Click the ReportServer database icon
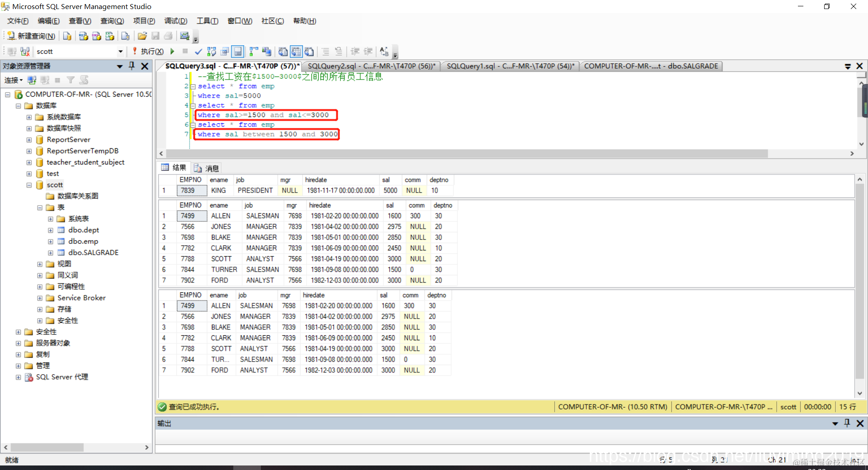 coord(40,140)
